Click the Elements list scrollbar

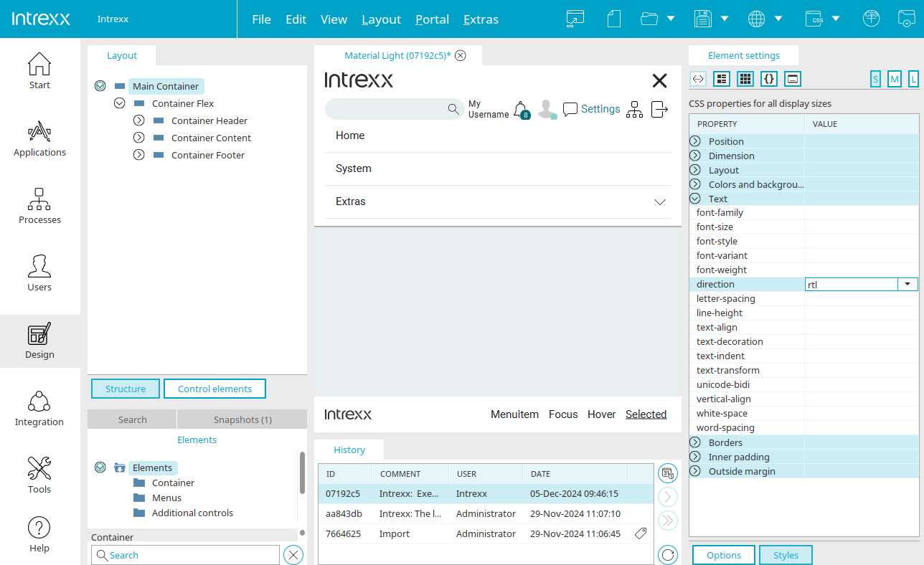click(302, 473)
